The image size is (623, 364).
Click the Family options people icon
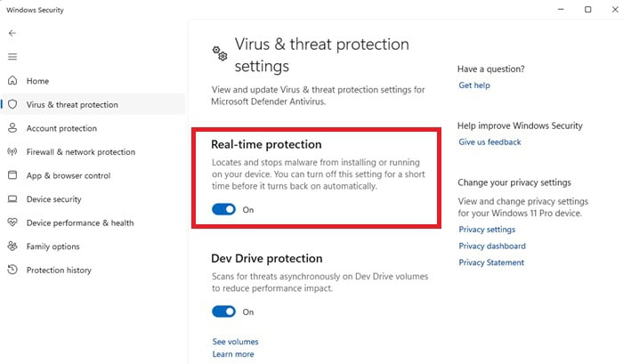pos(12,247)
